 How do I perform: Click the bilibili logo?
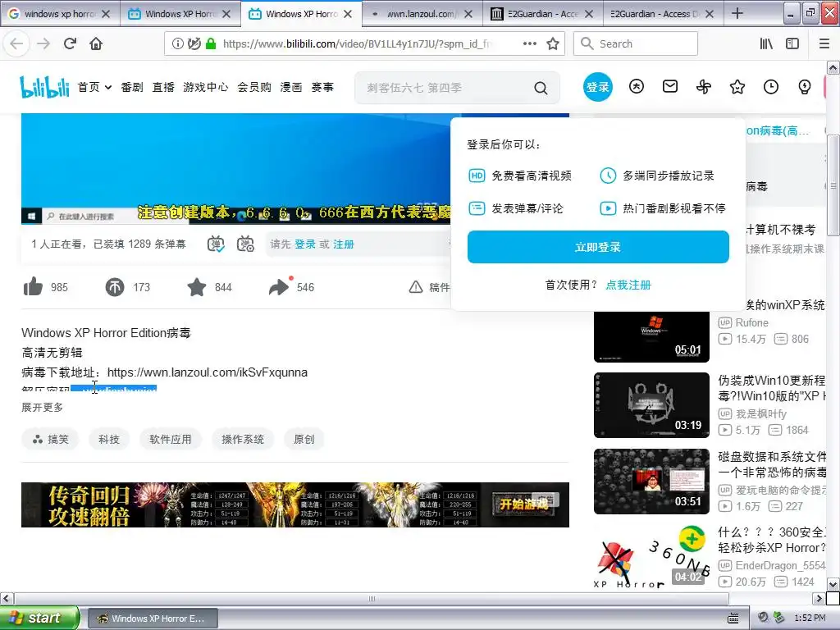pos(44,87)
